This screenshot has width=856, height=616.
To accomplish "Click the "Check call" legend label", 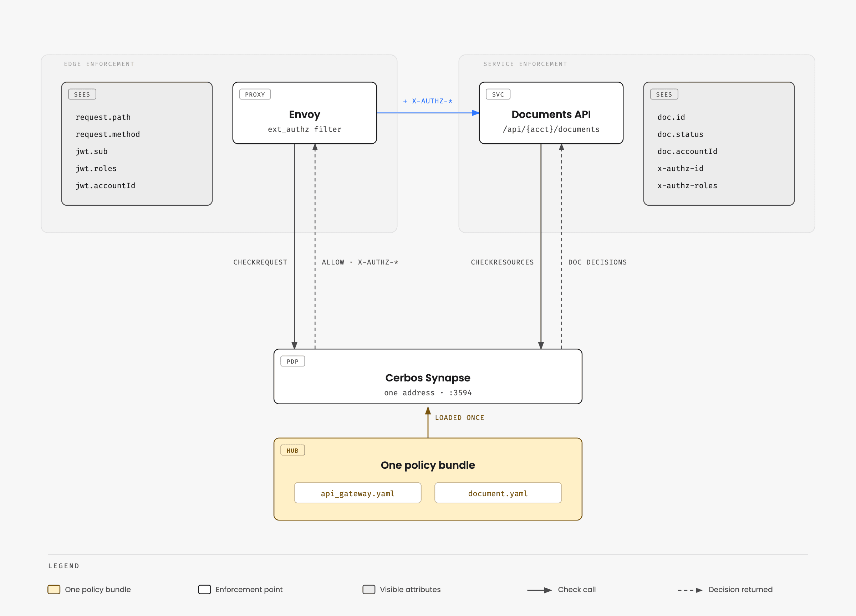I will (x=577, y=590).
